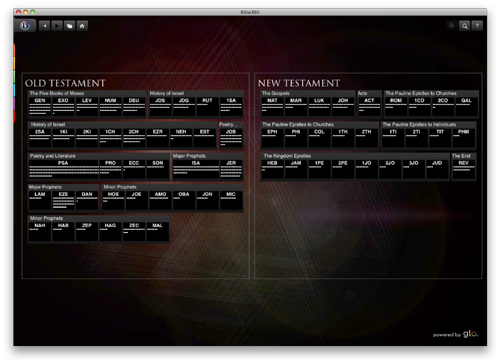Screen dimensions: 500x364
Task: Open the PRO book tile
Action: [x=110, y=169]
